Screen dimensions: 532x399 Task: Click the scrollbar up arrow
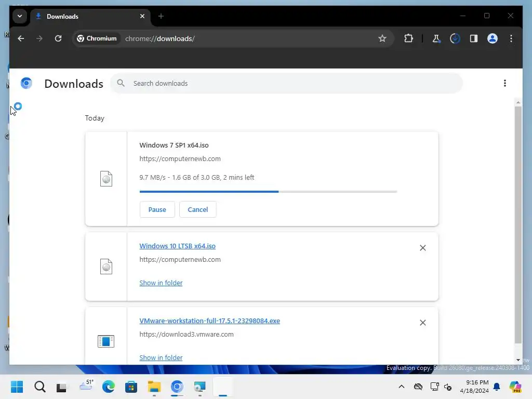(518, 102)
